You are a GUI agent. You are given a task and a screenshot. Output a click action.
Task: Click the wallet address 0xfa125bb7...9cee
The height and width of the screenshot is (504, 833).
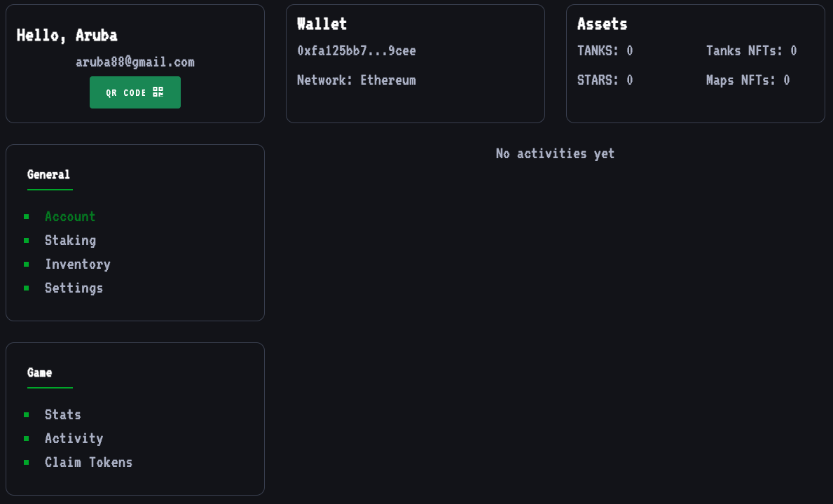click(357, 51)
